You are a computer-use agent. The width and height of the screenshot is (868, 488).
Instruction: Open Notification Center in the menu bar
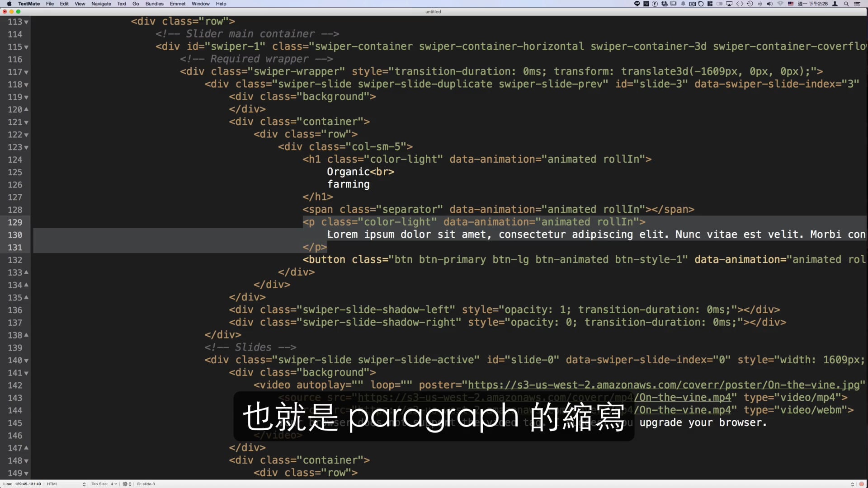(858, 4)
